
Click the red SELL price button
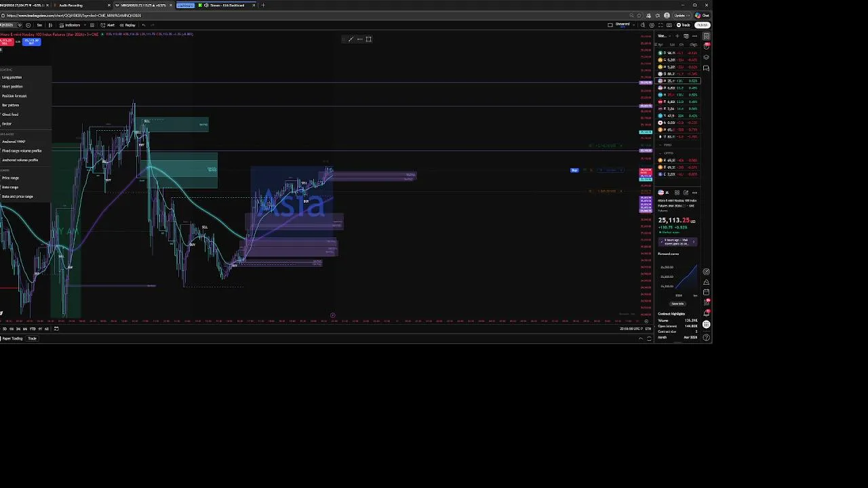point(7,42)
